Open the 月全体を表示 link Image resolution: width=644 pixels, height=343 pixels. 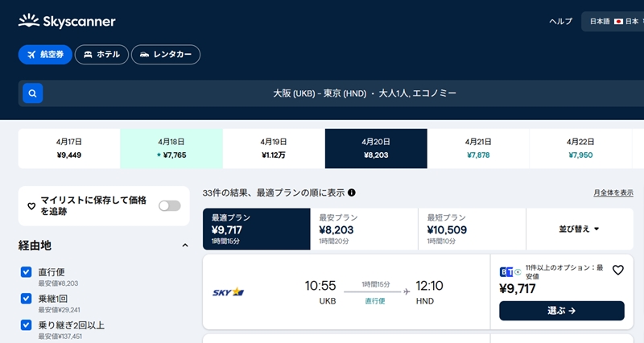[613, 193]
